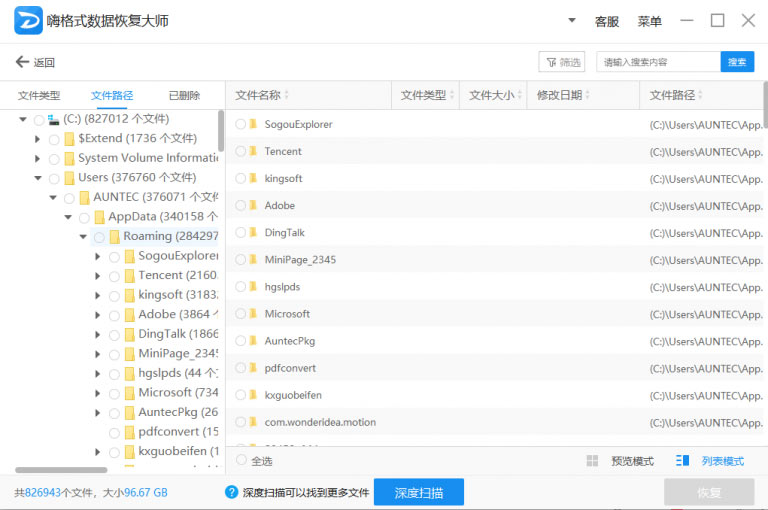Click the tree panel horizontal scrollbar
Viewport: 768px width, 510px height.
[x=60, y=470]
